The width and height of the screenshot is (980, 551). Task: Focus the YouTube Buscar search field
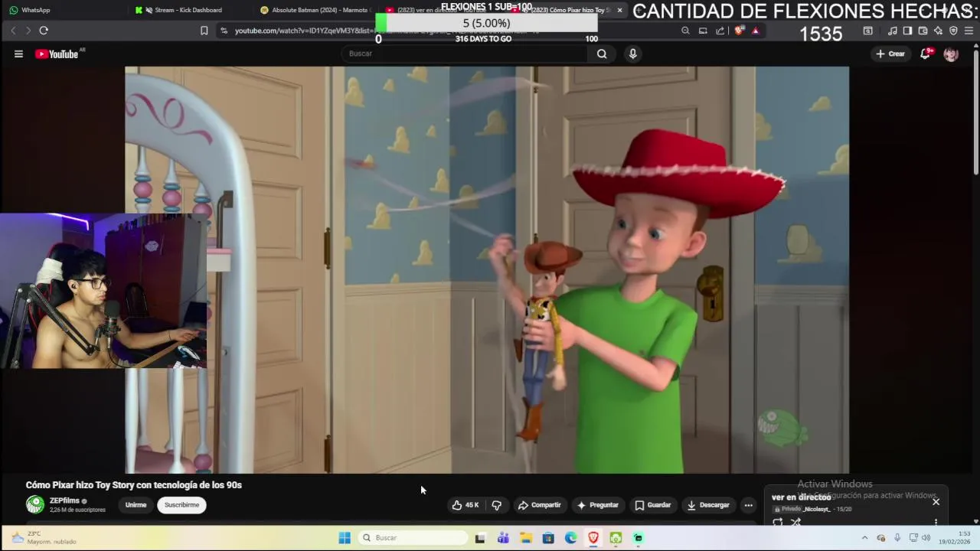[465, 54]
